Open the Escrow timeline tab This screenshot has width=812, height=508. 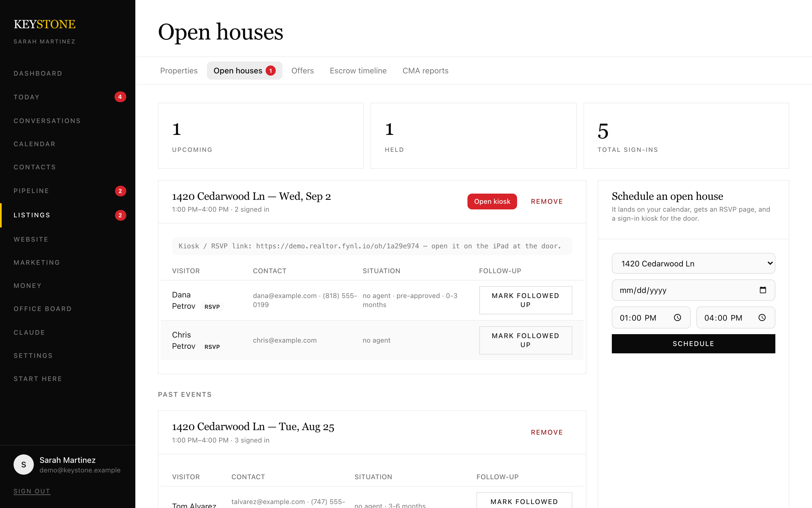click(358, 71)
